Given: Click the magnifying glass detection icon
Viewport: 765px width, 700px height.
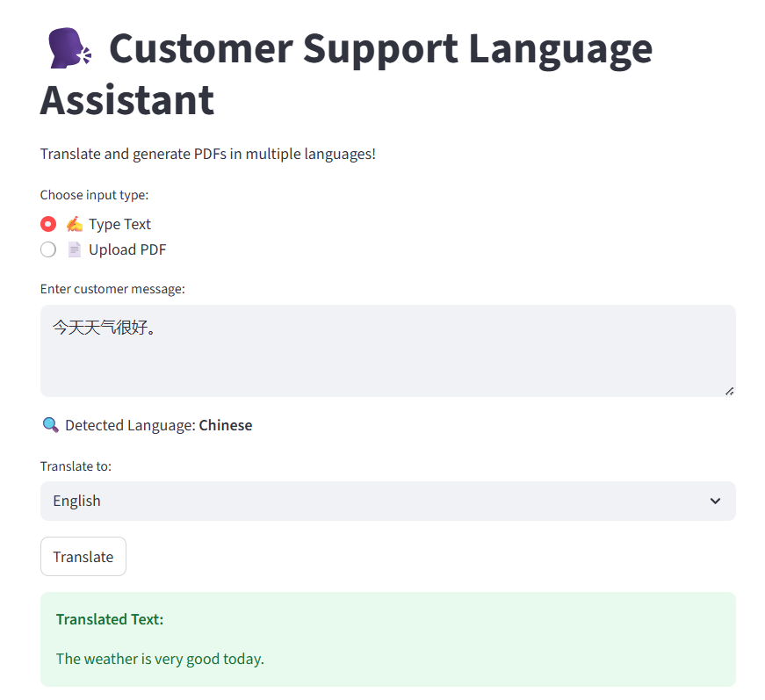Looking at the screenshot, I should click(x=50, y=425).
